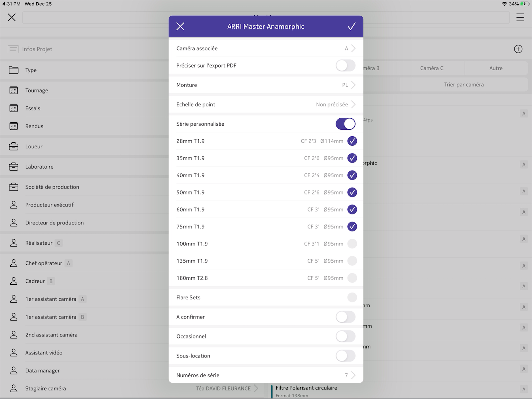532x399 pixels.
Task: Click the Laboratoire briefcase icon
Action: pyautogui.click(x=14, y=167)
